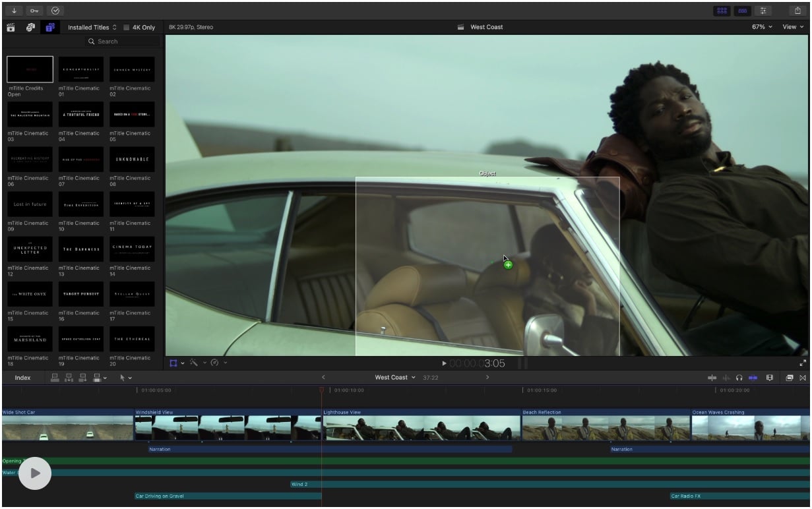Show the Inspector sliders button
812x509 pixels.
[764, 11]
